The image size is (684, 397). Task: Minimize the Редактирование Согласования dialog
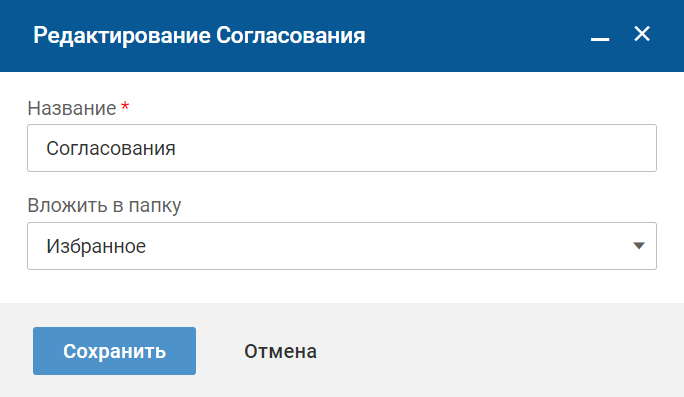click(x=600, y=39)
